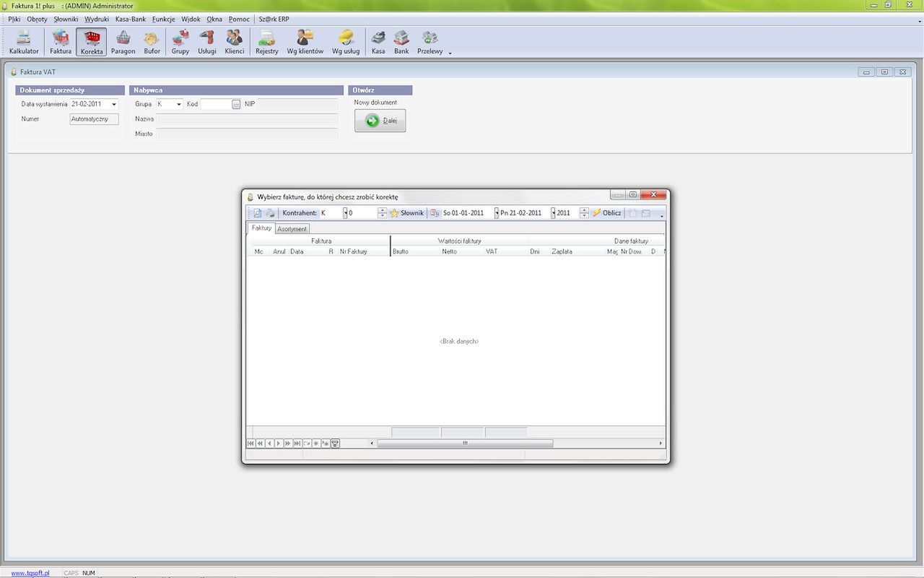
Task: Open the Bufor toolbar icon
Action: 152,43
